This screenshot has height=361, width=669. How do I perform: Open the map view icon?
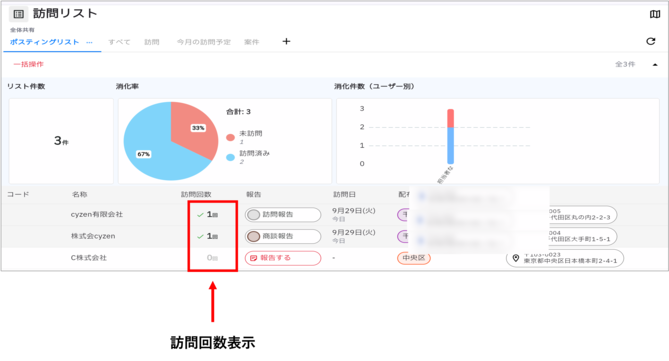[x=654, y=15]
